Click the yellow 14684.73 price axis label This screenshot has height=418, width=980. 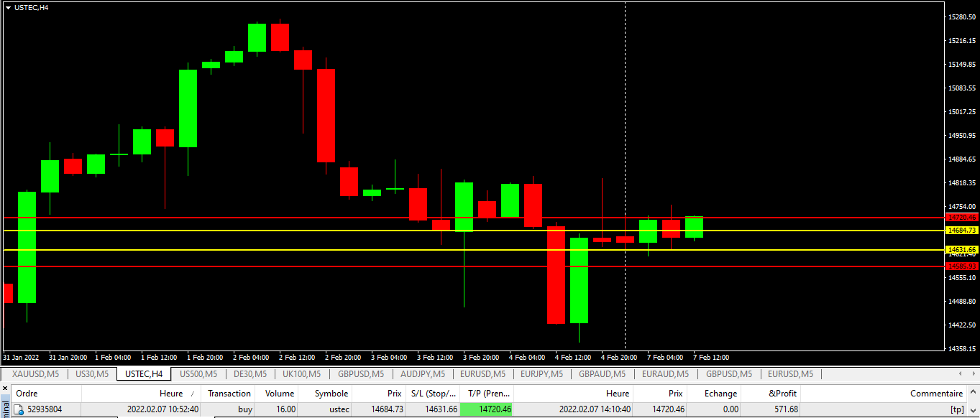coord(962,231)
